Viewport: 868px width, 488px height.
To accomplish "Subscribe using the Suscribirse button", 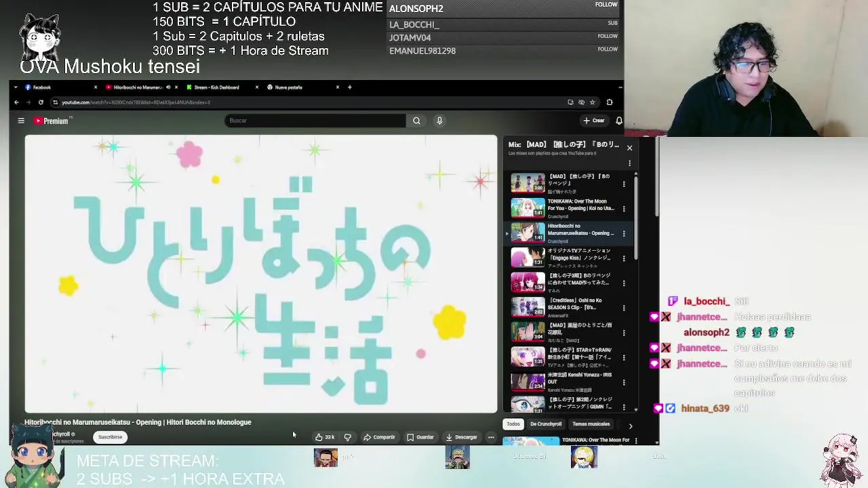I will (x=110, y=437).
